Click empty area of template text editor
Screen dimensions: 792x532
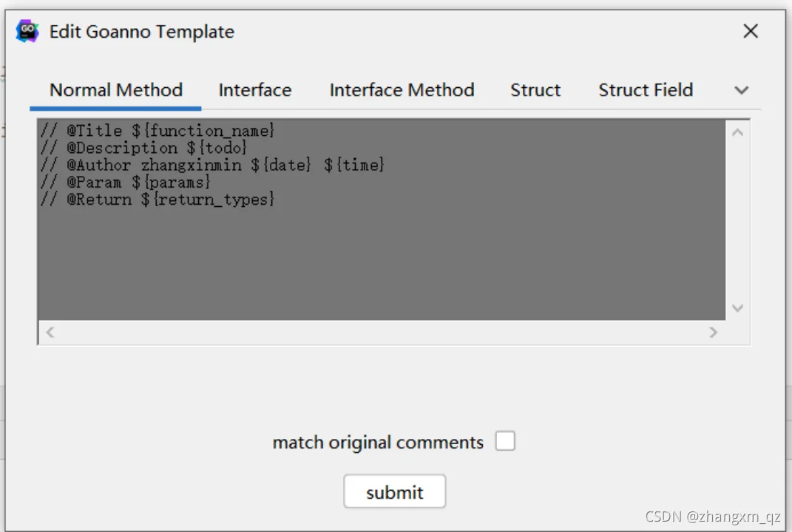382,262
